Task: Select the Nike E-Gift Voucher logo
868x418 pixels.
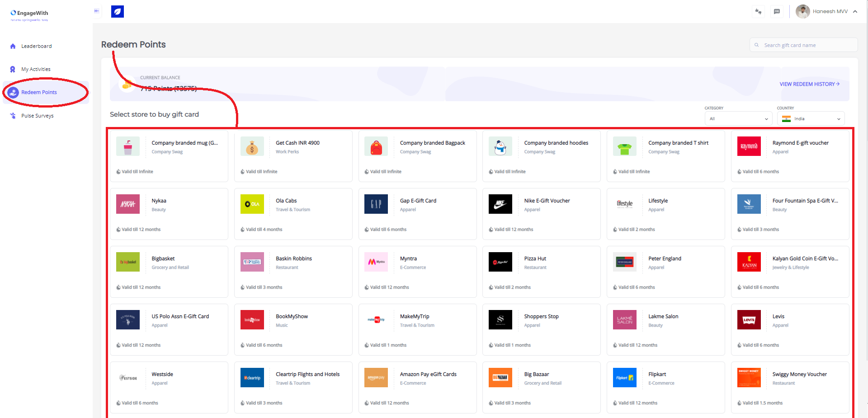Action: coord(500,204)
